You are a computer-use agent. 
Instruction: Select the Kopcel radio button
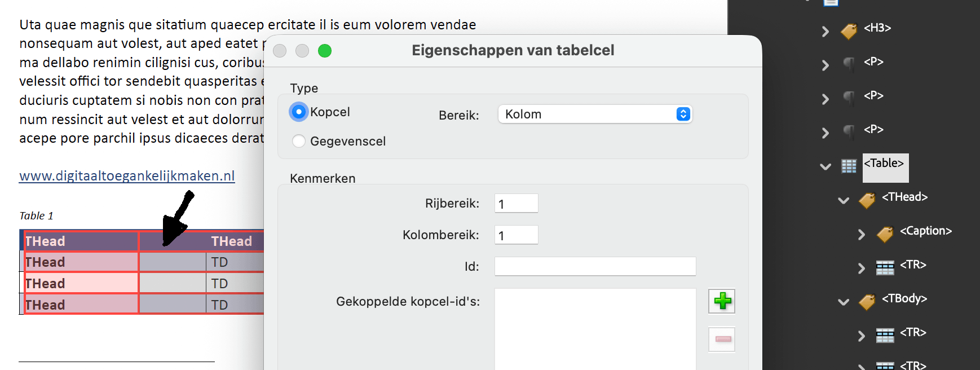pos(299,112)
